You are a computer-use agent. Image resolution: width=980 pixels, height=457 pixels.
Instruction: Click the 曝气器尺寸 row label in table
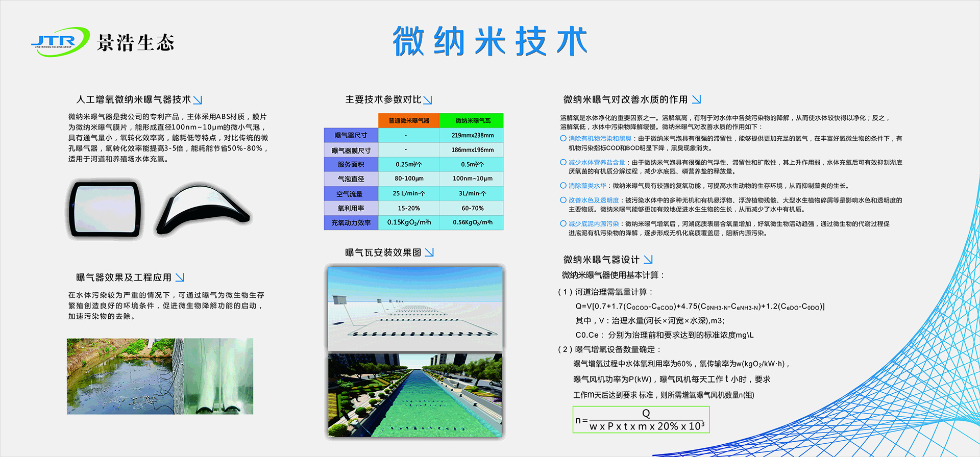351,135
